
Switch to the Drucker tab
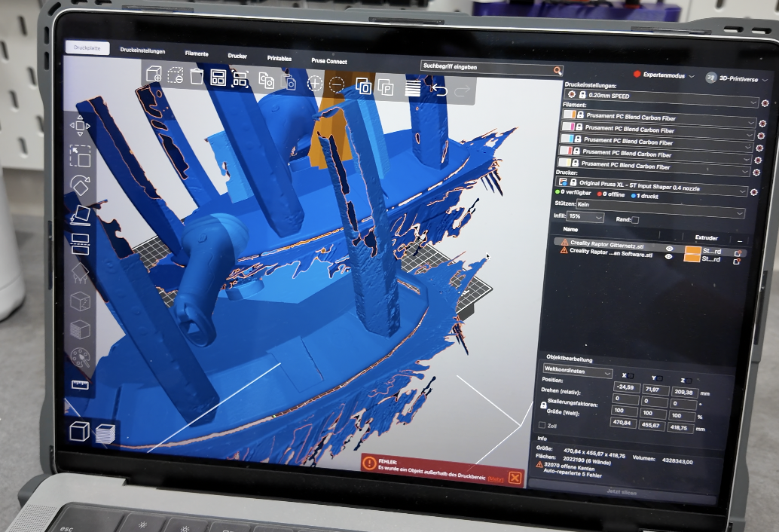click(237, 56)
